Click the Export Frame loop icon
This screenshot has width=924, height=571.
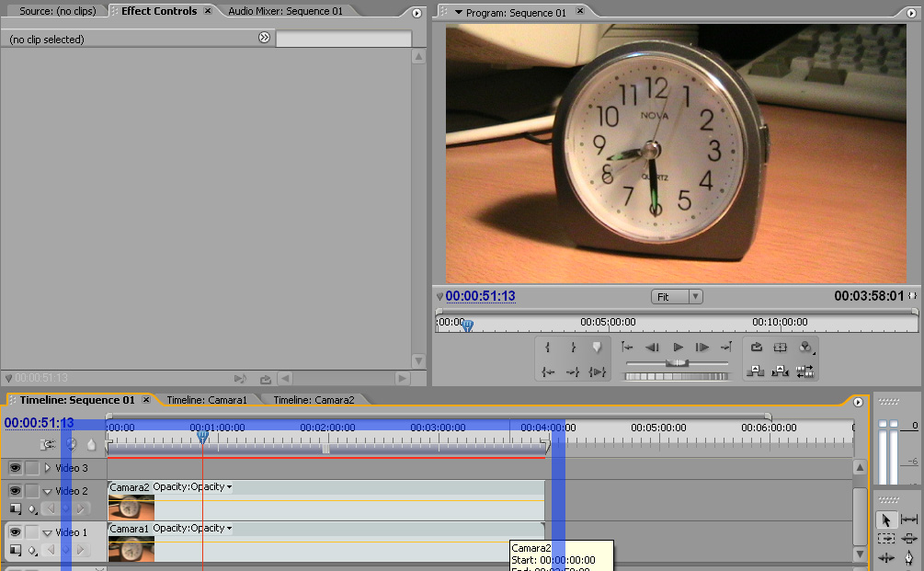pyautogui.click(x=756, y=348)
